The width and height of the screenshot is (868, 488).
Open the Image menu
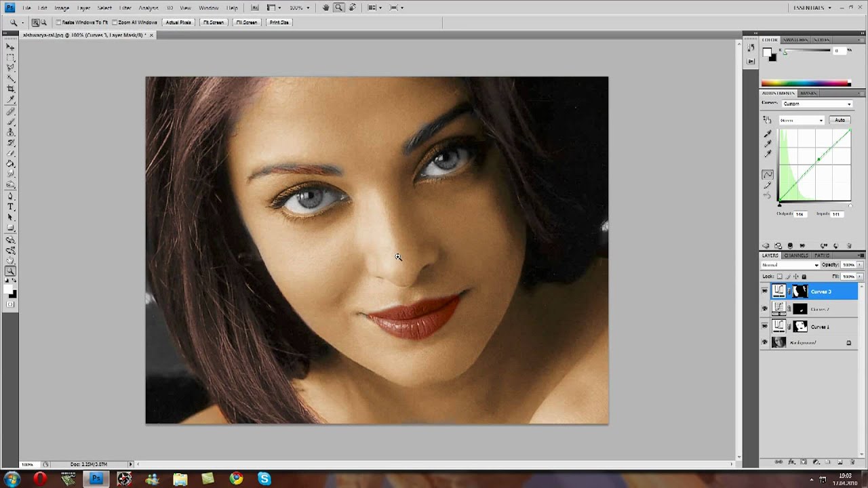click(x=62, y=7)
